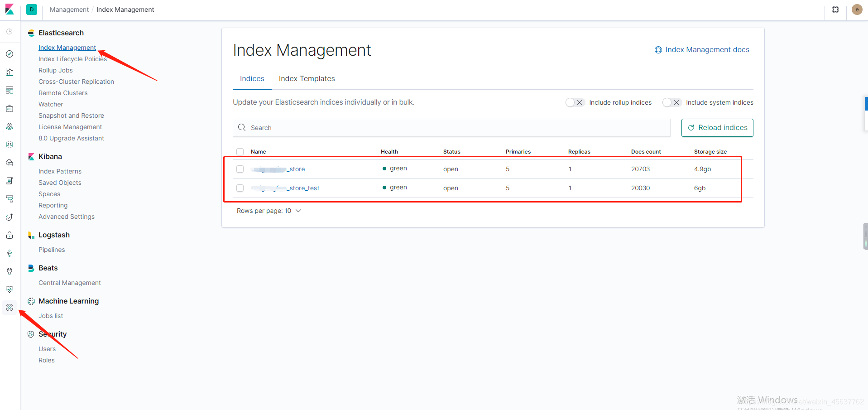Click the Elasticsearch section logo
Screen dimensions: 868x410
pyautogui.click(x=31, y=33)
